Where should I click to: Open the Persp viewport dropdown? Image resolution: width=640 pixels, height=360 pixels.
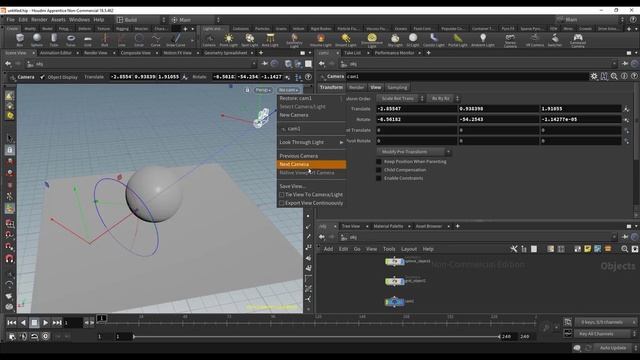click(263, 90)
